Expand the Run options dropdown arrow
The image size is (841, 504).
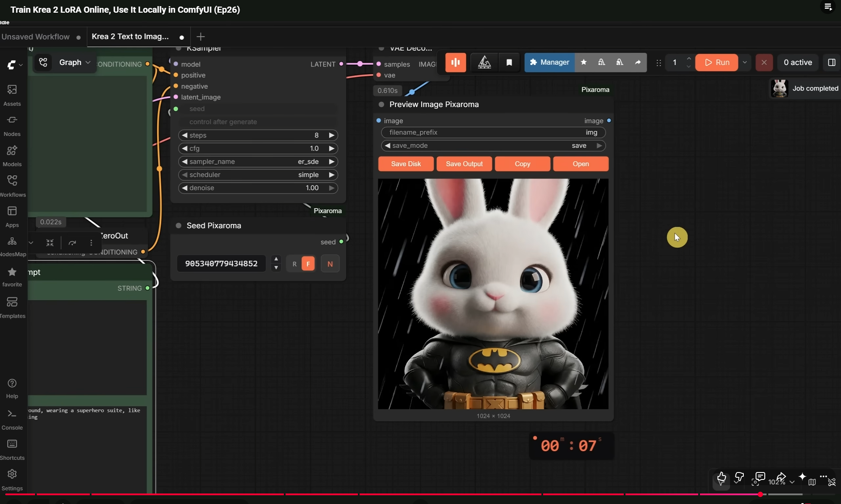coord(745,62)
